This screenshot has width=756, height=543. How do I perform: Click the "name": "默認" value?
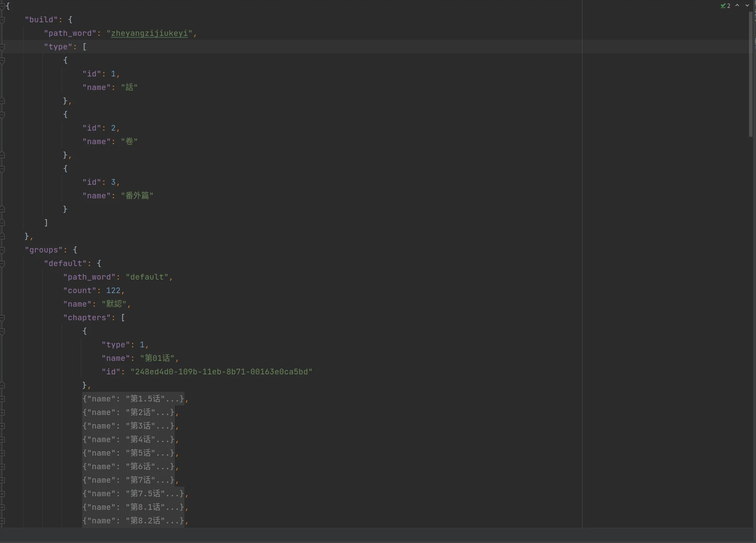(114, 304)
